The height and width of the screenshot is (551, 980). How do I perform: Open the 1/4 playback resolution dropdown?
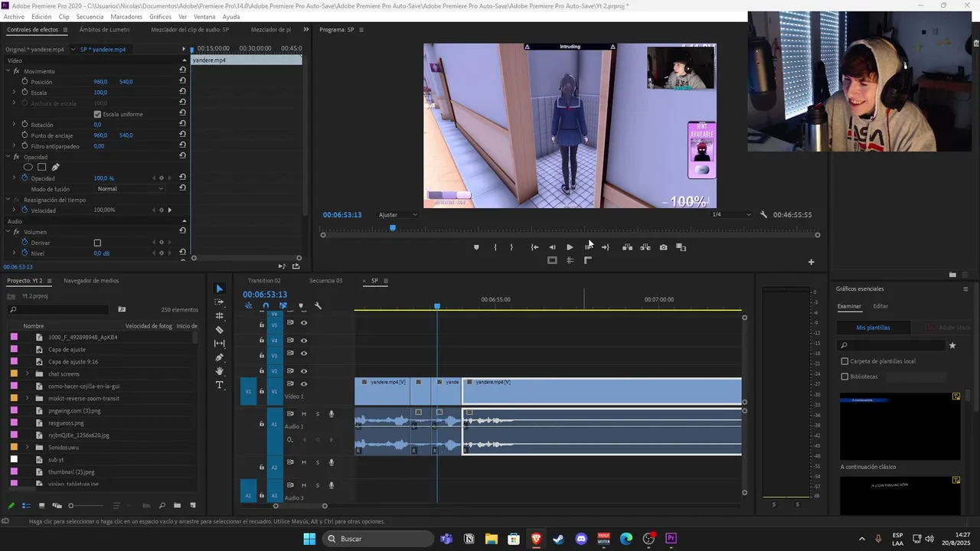pyautogui.click(x=731, y=214)
